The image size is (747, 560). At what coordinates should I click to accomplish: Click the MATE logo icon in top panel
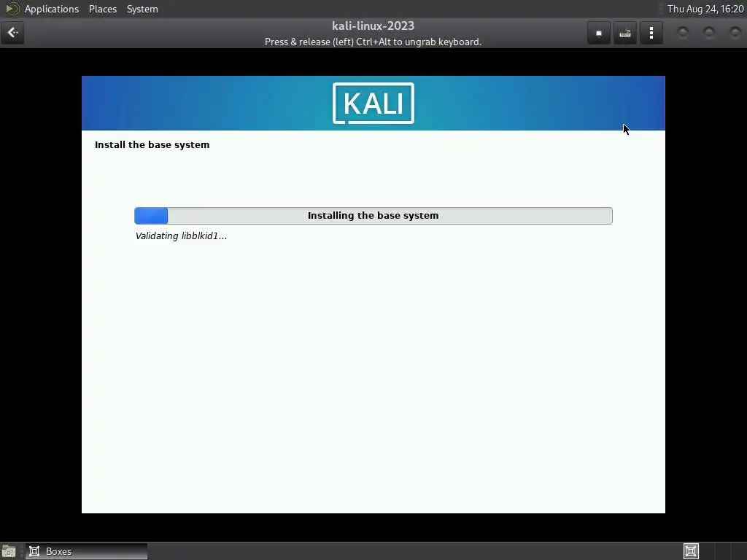(12, 9)
